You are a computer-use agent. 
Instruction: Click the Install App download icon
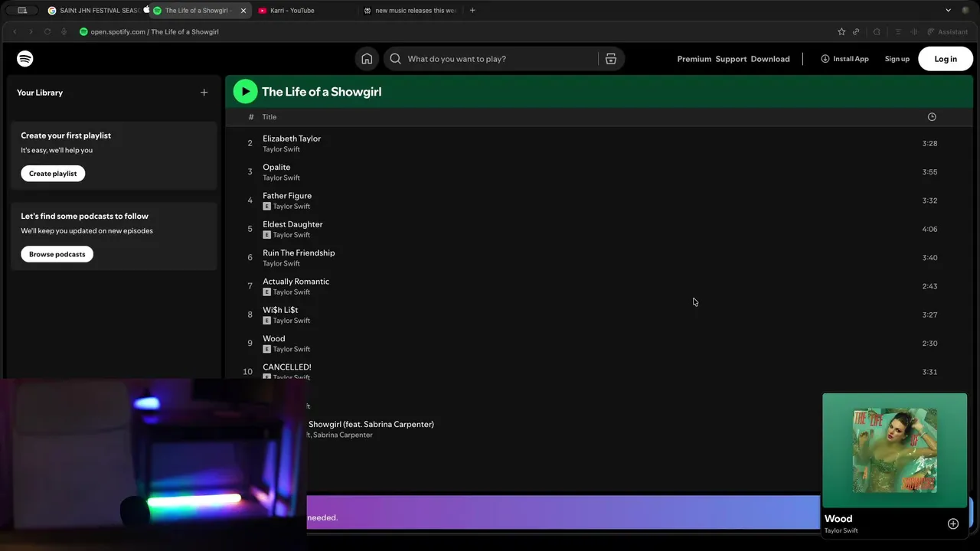825,59
